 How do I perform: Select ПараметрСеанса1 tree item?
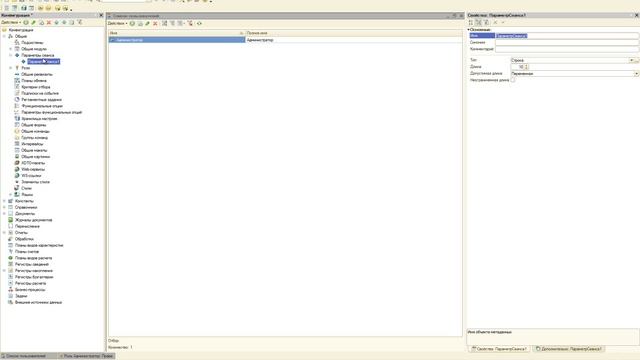pyautogui.click(x=44, y=62)
